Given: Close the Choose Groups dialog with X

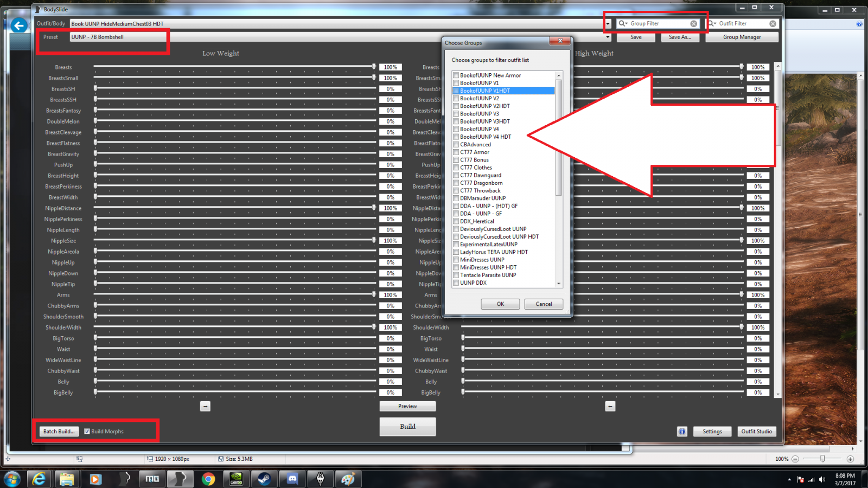Looking at the screenshot, I should tap(560, 41).
